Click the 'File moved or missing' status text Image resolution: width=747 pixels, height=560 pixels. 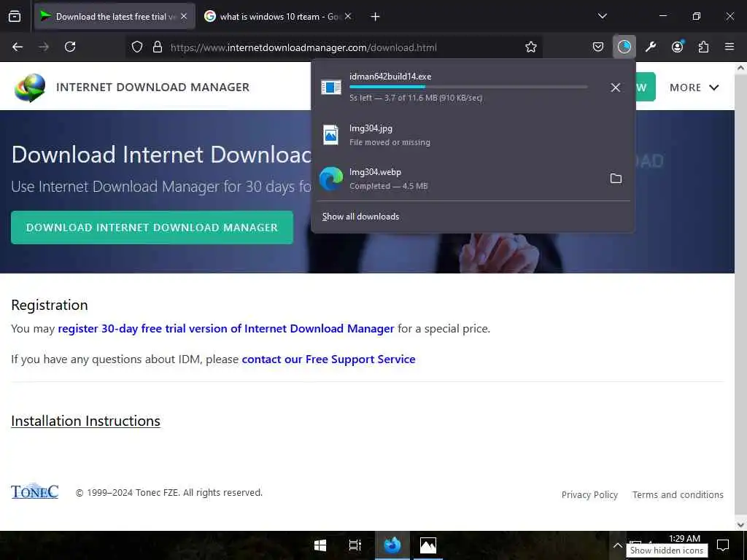(390, 142)
